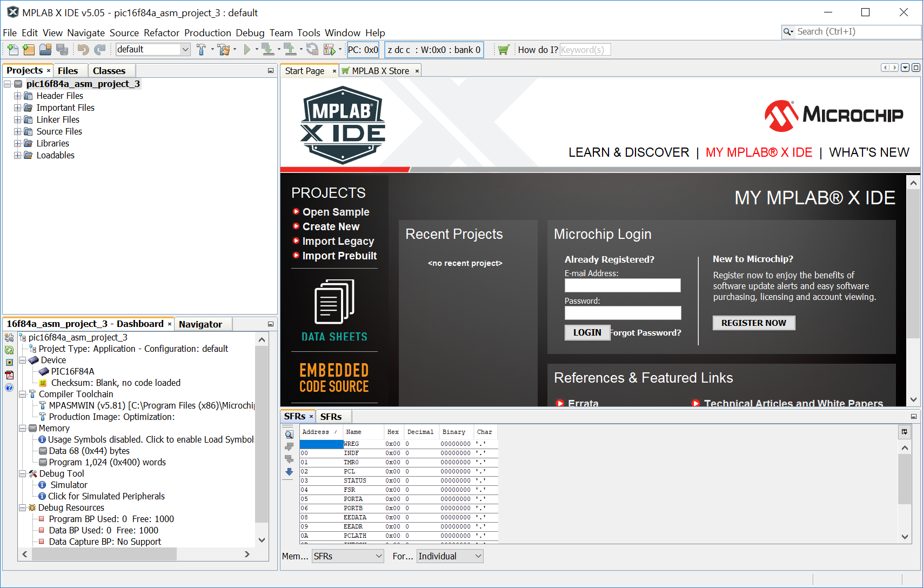
Task: Click the SFR table column settings icon
Action: (904, 432)
